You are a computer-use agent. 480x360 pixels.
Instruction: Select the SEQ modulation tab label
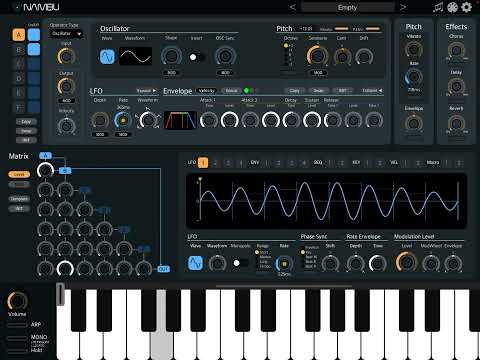[x=318, y=162]
